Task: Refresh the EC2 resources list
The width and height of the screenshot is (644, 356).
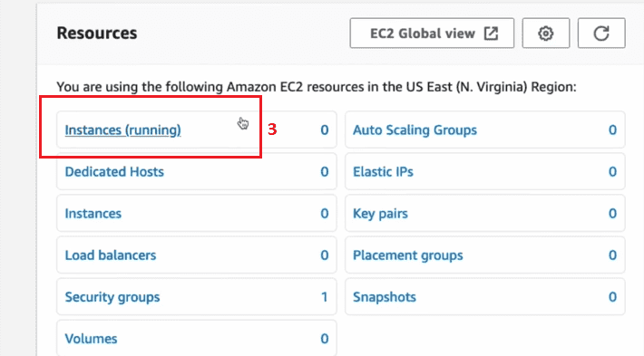Action: [x=601, y=34]
